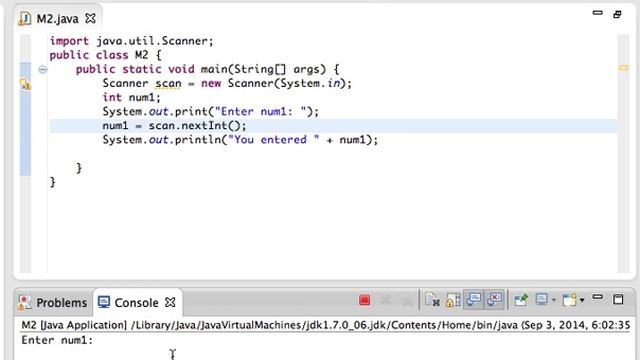Viewport: 640px width, 360px height.
Task: Click the highlighted 'num1 = scan.nextInt();' line
Action: (x=333, y=126)
